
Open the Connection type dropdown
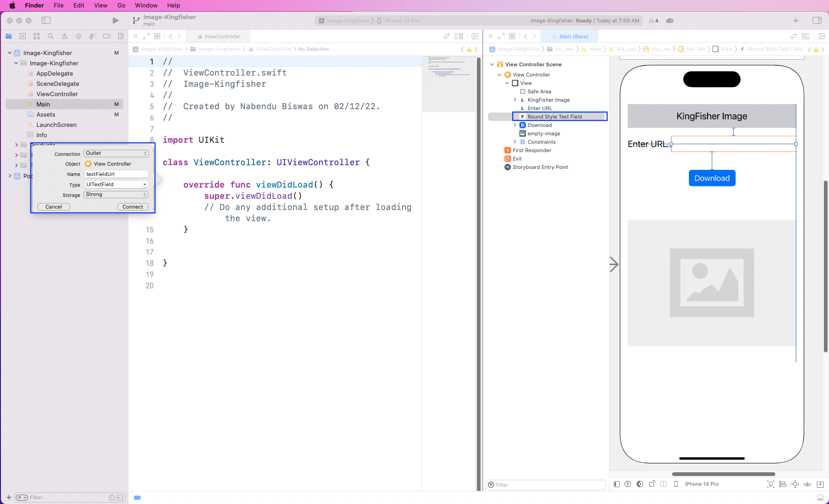click(x=116, y=154)
